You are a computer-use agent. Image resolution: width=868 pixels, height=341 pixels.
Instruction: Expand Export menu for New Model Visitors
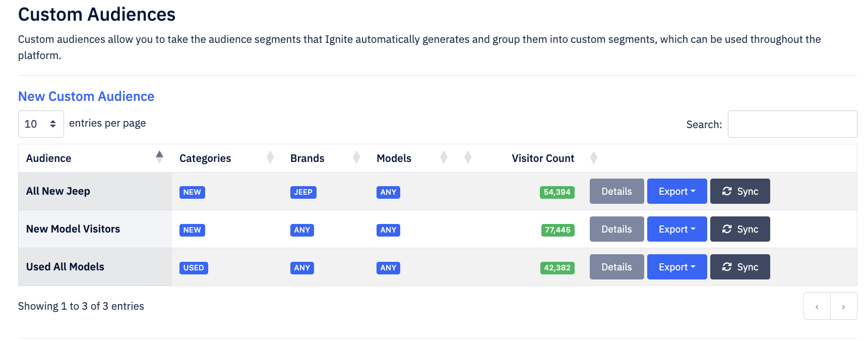coord(676,229)
